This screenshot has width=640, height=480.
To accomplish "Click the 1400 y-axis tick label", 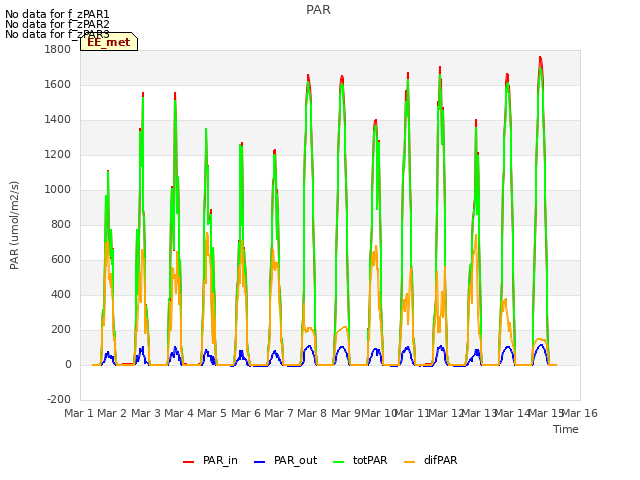I will coord(58,120).
